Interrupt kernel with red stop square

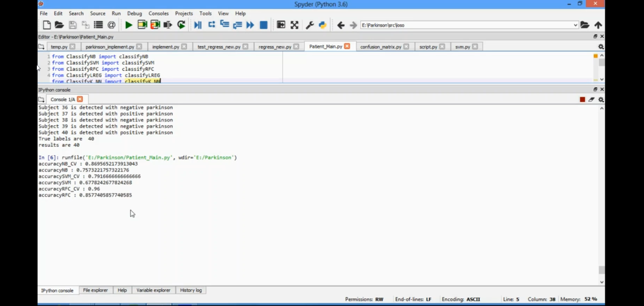[x=582, y=100]
